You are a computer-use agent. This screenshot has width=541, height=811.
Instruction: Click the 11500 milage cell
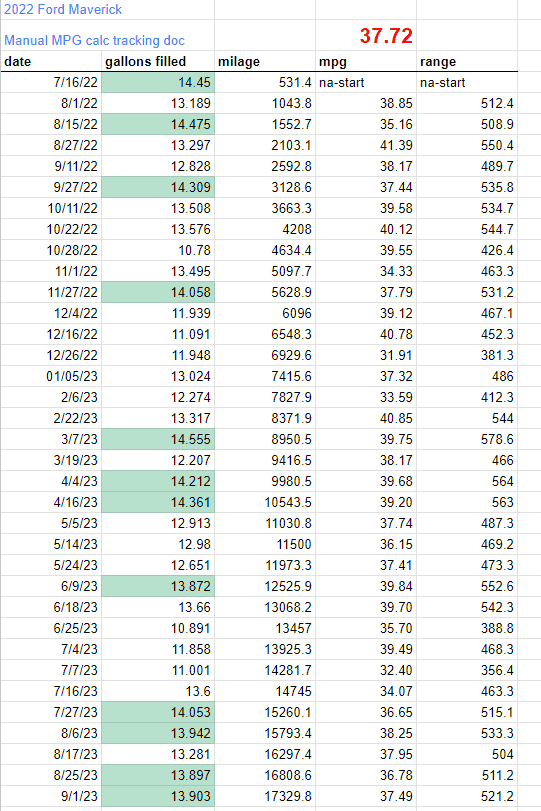pos(265,544)
